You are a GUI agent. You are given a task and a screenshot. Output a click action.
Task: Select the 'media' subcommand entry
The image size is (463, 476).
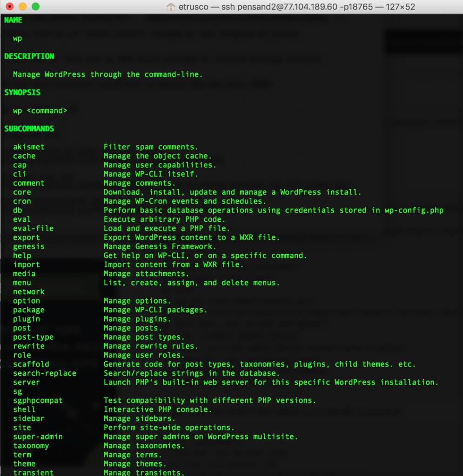[x=24, y=273]
